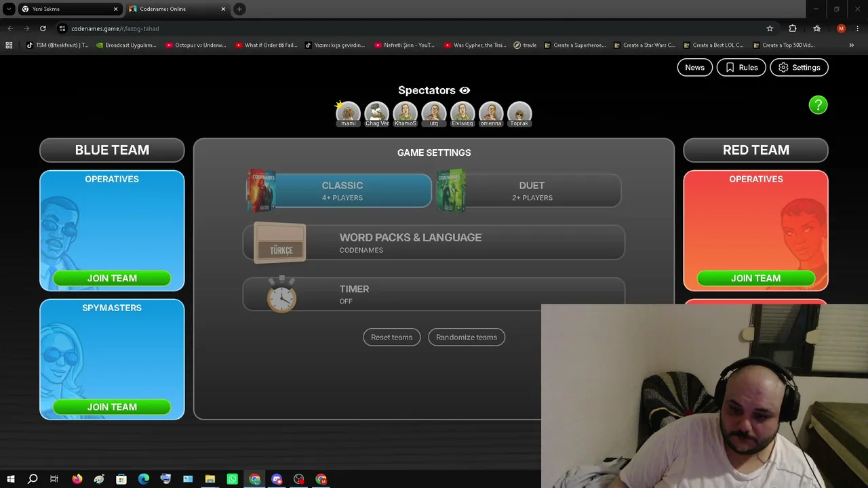
Task: Open the Chrome profile avatar
Action: coord(842,28)
